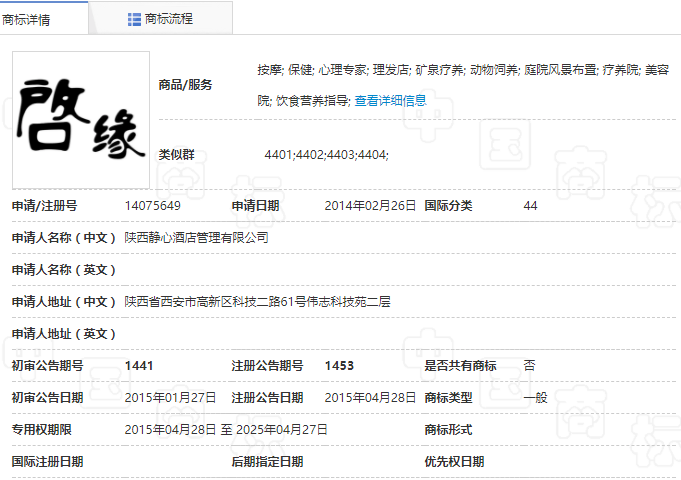Click the list icon beside 商标流程
This screenshot has width=681, height=480.
(x=134, y=19)
